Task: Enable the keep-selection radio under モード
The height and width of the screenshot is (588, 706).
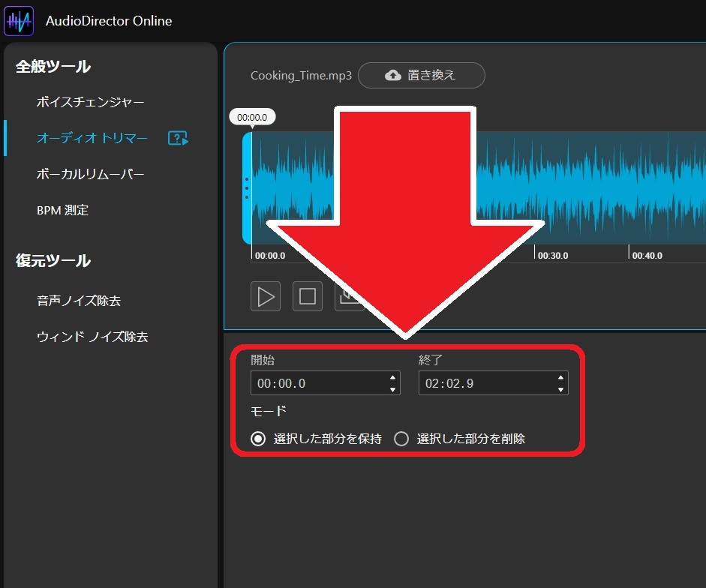Action: point(259,439)
